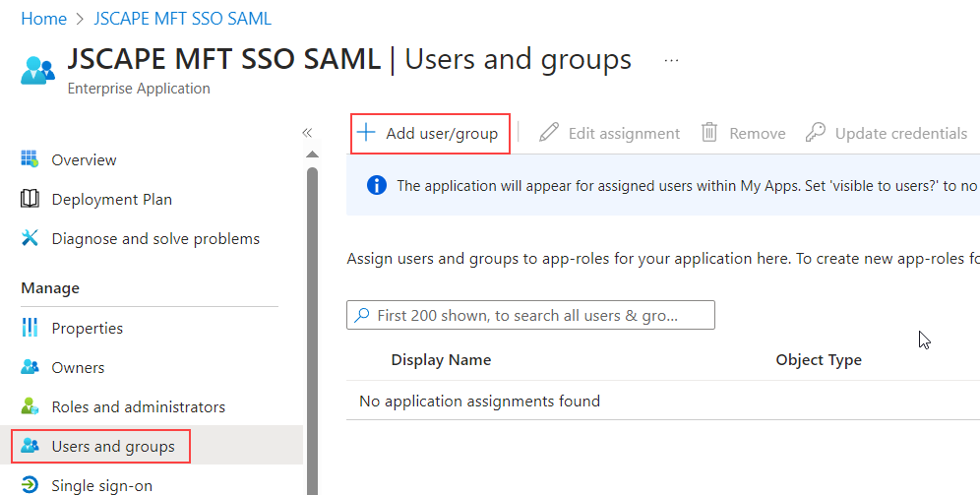Click the search users and groups field
The width and height of the screenshot is (980, 495).
[530, 315]
